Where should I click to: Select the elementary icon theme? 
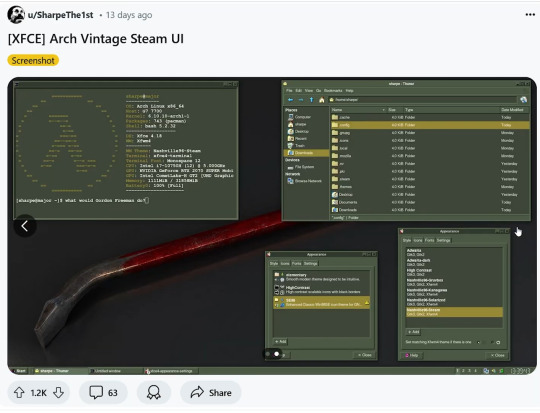click(321, 277)
